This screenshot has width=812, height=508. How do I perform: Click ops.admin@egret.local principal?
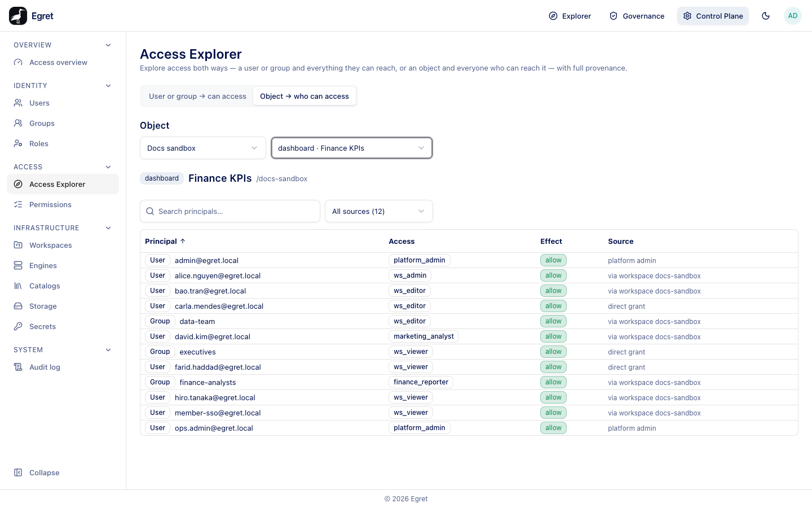pos(214,428)
